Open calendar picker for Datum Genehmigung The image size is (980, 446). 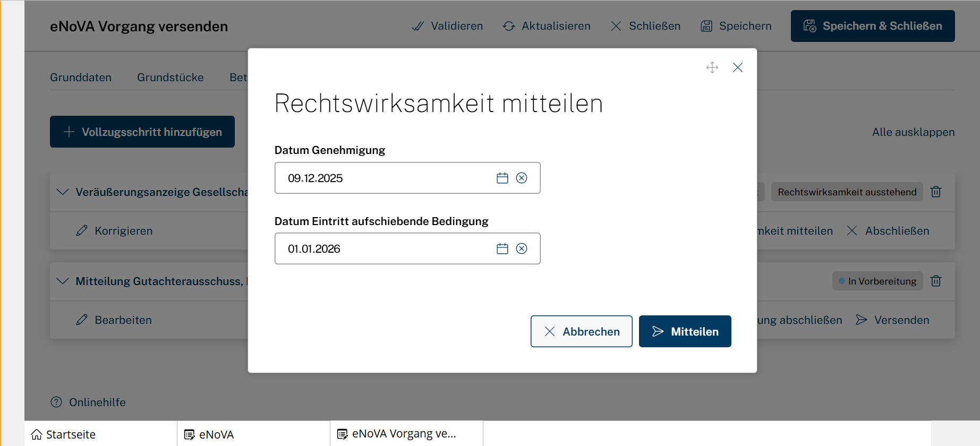[502, 178]
